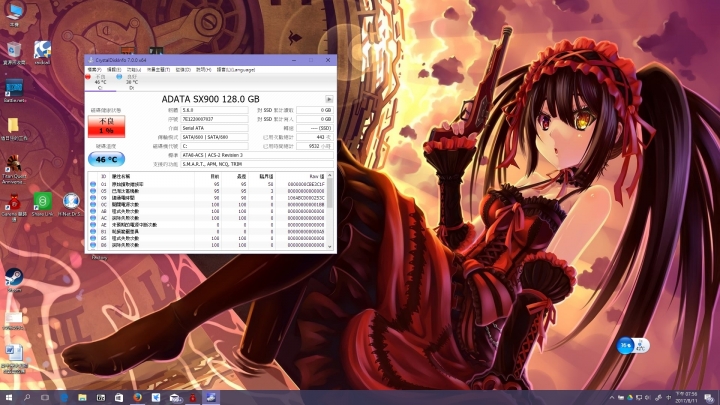Click the ATA8-ACS standard field
Viewport: 720px width, 405px height.
[257, 155]
